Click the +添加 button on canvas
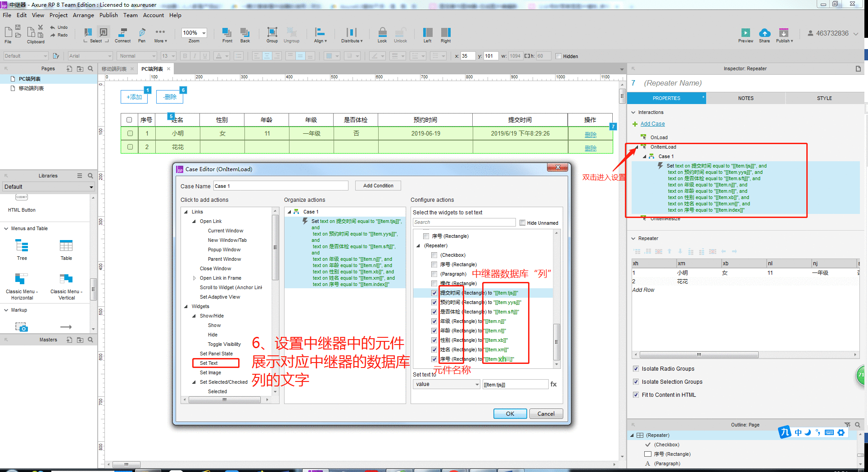The height and width of the screenshot is (472, 868). point(134,97)
